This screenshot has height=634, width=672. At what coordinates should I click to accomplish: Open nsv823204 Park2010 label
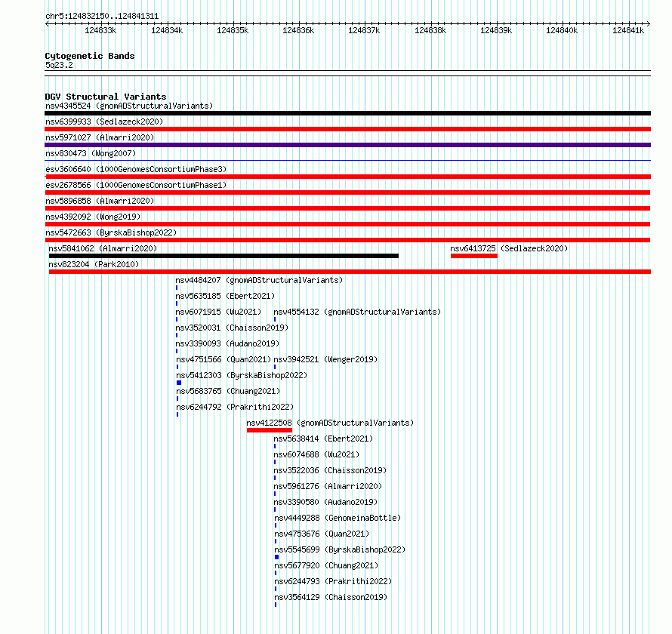click(x=94, y=264)
